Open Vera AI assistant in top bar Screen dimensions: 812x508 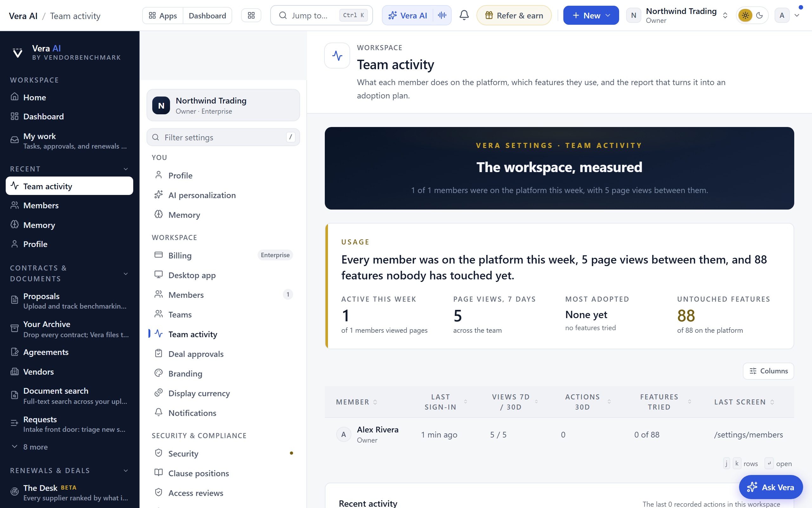(x=408, y=16)
